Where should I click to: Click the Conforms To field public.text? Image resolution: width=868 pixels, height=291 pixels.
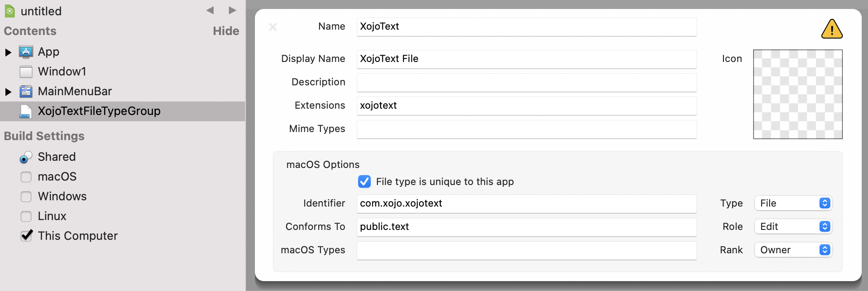tap(526, 227)
